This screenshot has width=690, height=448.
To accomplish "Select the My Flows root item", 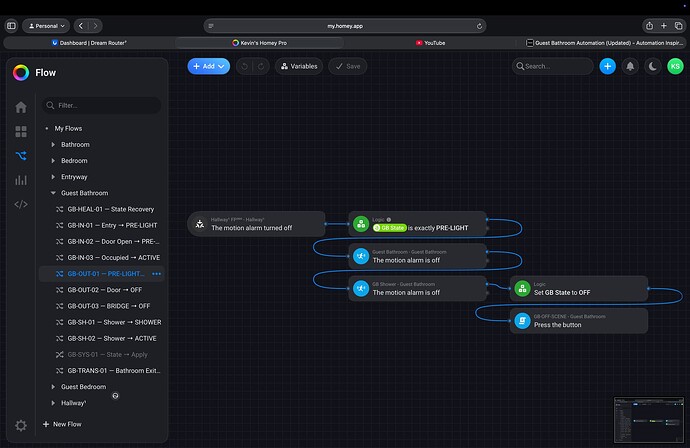I will tap(68, 129).
